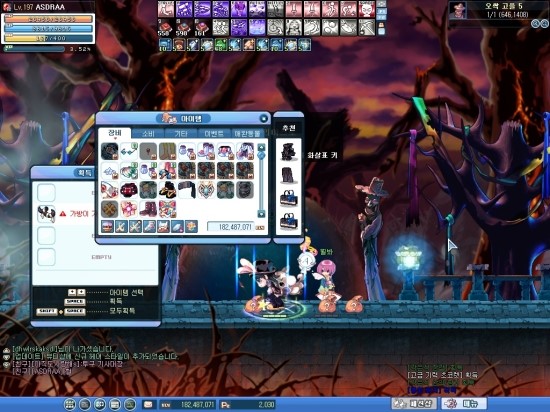The height and width of the screenshot is (412, 550).
Task: Select the black armor top recommended item
Action: tap(288, 151)
